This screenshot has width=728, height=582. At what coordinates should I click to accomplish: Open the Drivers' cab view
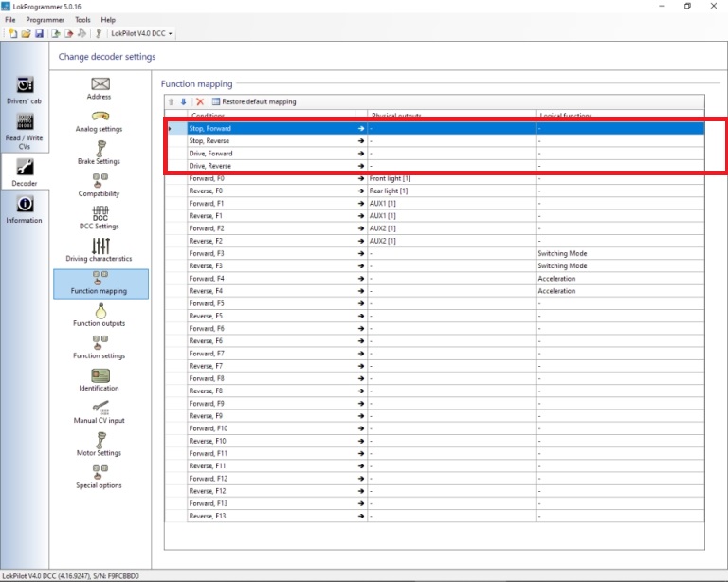(x=24, y=90)
